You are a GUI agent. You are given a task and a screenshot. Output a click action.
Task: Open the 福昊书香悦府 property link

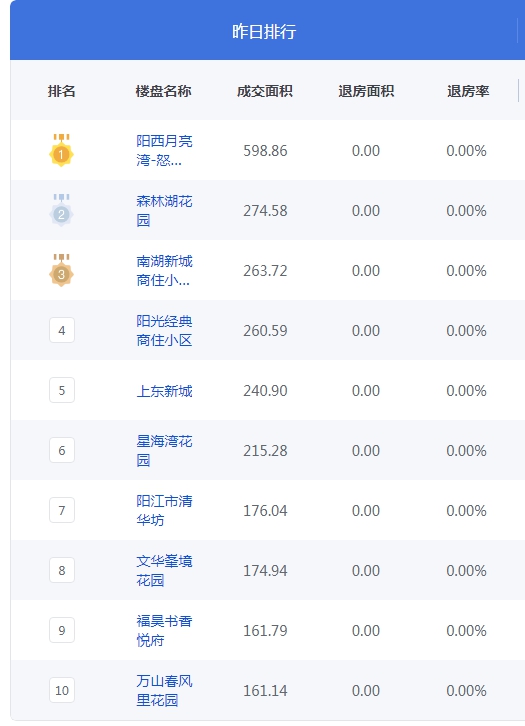tap(164, 631)
